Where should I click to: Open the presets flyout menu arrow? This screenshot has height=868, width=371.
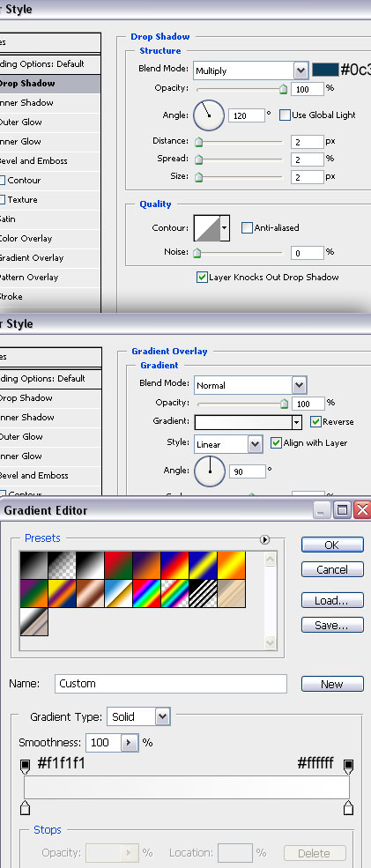264,539
